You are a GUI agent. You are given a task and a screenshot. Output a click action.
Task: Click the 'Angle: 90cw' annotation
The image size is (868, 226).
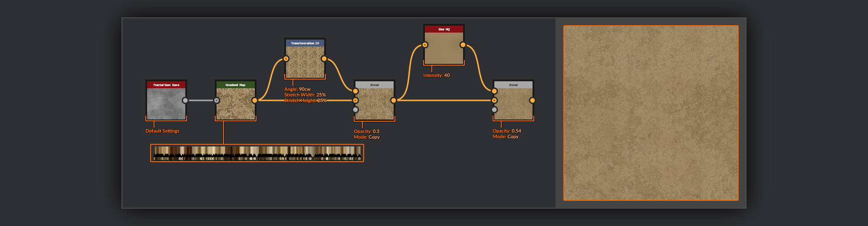click(x=297, y=89)
